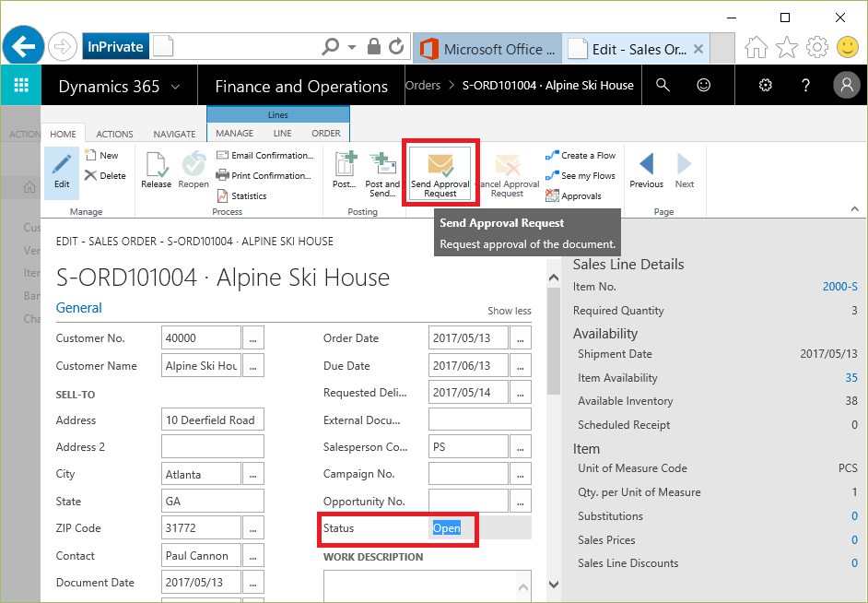The image size is (868, 603).
Task: Switch to the HOME ribbon tab
Action: (63, 134)
